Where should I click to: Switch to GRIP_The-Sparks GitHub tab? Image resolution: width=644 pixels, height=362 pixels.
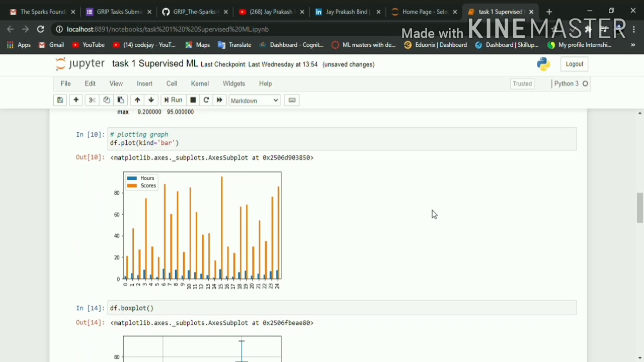195,12
